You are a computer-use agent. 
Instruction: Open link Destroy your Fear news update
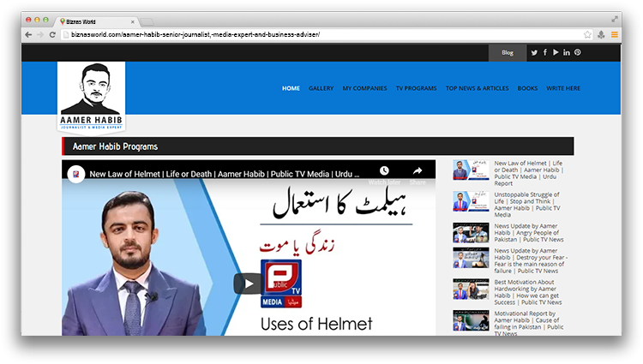(x=531, y=261)
